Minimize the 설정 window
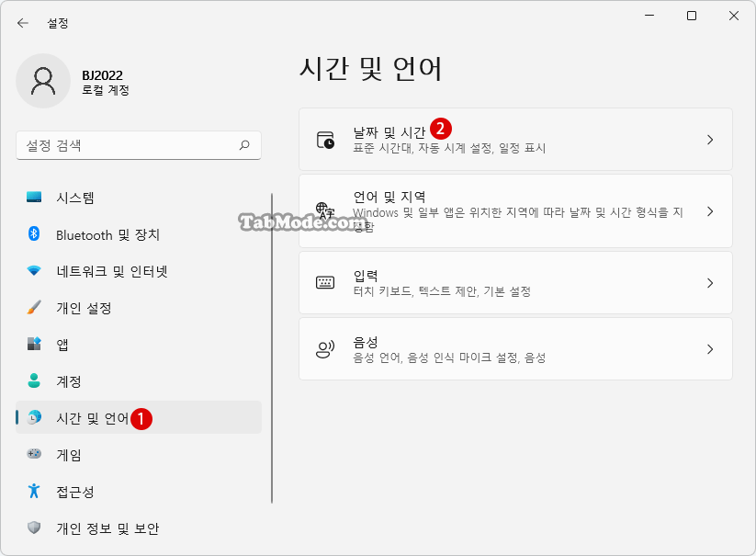 pyautogui.click(x=649, y=16)
